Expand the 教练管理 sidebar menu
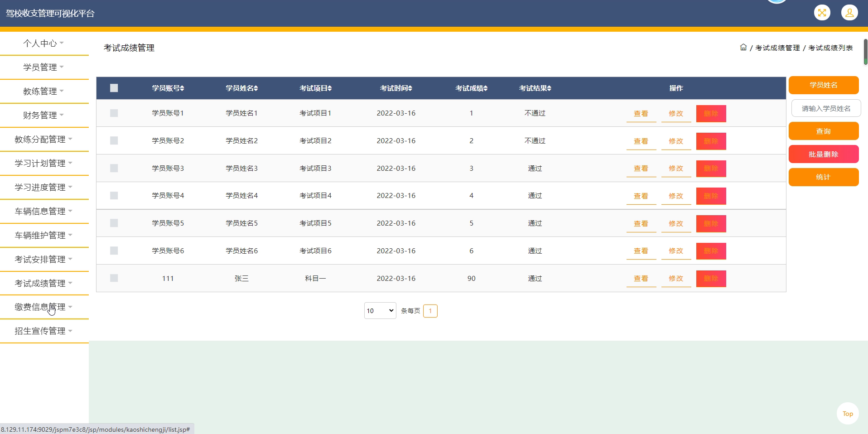Screen dimensions: 868x434 [x=44, y=92]
